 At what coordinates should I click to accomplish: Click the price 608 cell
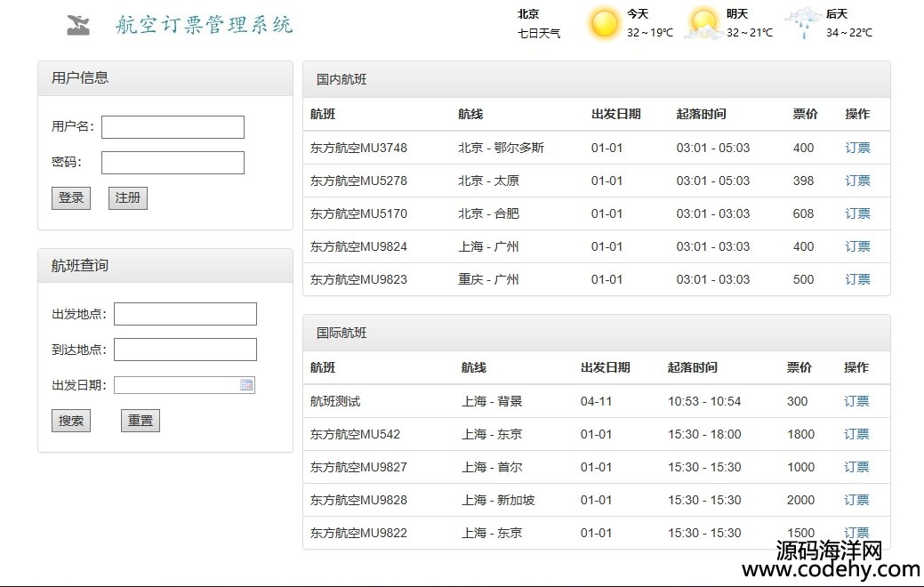pos(803,214)
